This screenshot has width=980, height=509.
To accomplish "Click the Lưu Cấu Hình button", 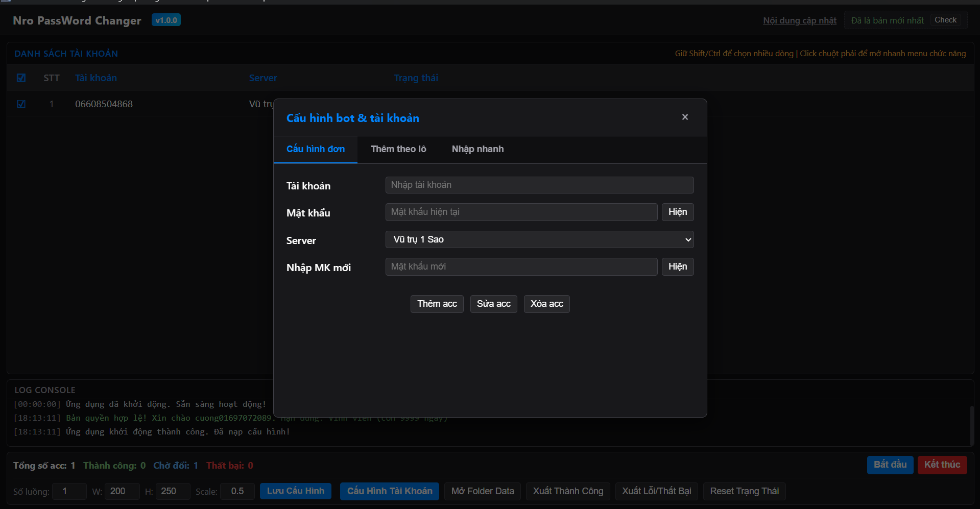I will (x=296, y=491).
